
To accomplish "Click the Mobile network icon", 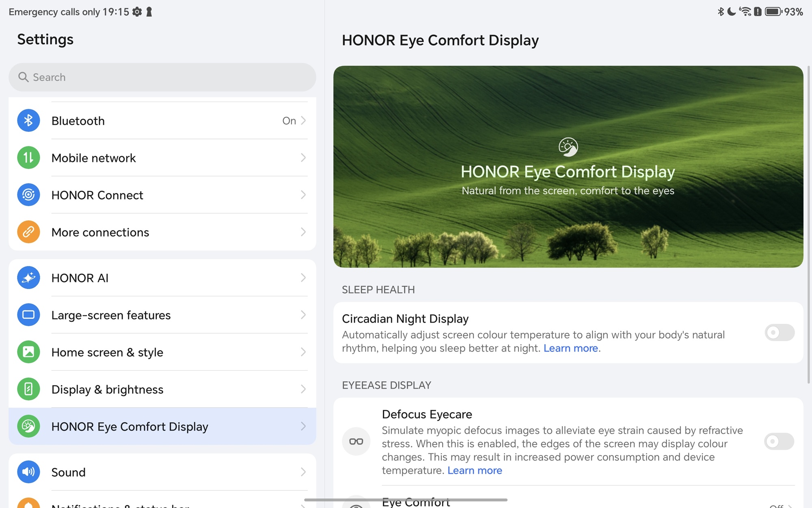I will coord(28,158).
